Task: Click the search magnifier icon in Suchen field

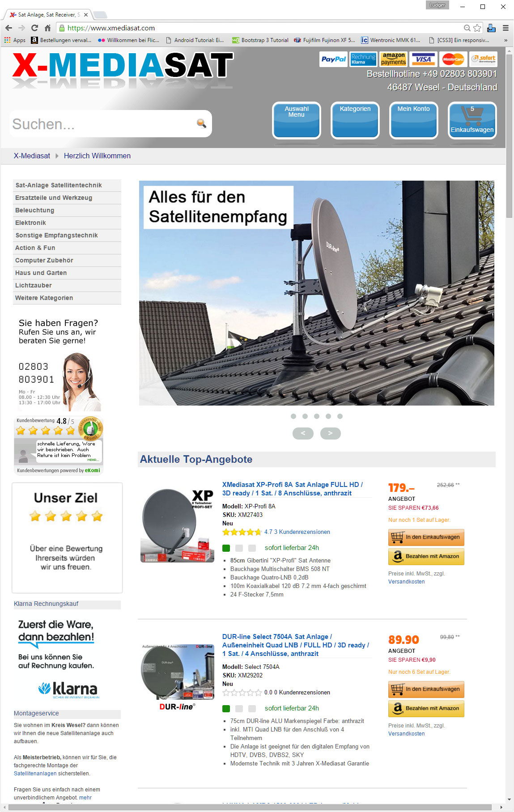Action: 201,123
